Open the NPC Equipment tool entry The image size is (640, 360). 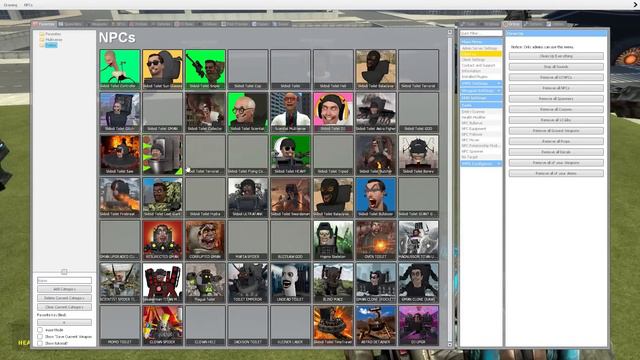tap(481, 129)
